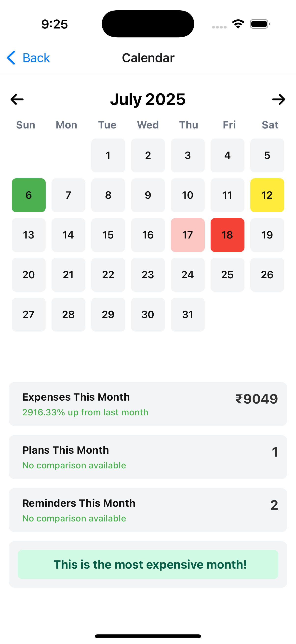
Task: Tap the Back link
Action: pos(36,57)
